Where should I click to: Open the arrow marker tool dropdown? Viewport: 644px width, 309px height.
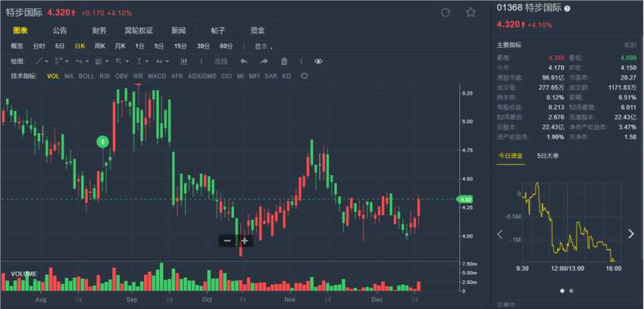(122, 61)
